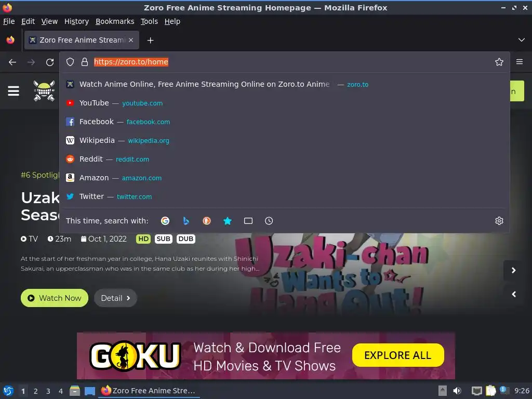The image size is (532, 399).
Task: Select the Zoro Free Anime Streaming tab
Action: [x=82, y=40]
